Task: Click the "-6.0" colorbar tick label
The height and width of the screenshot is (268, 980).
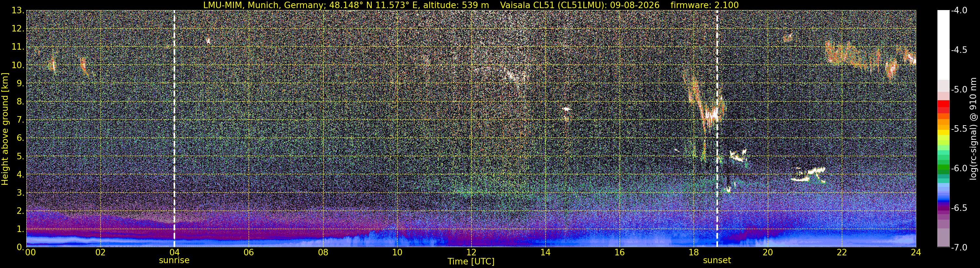Action: pyautogui.click(x=959, y=168)
